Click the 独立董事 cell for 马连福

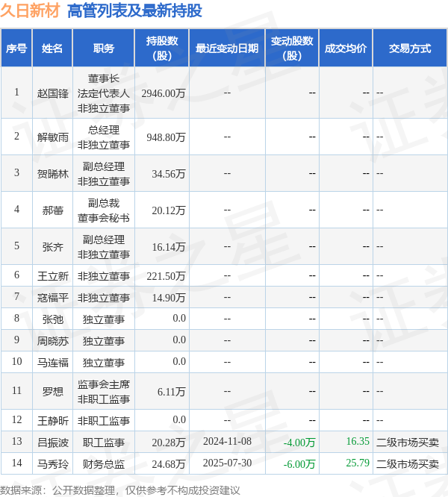104,362
